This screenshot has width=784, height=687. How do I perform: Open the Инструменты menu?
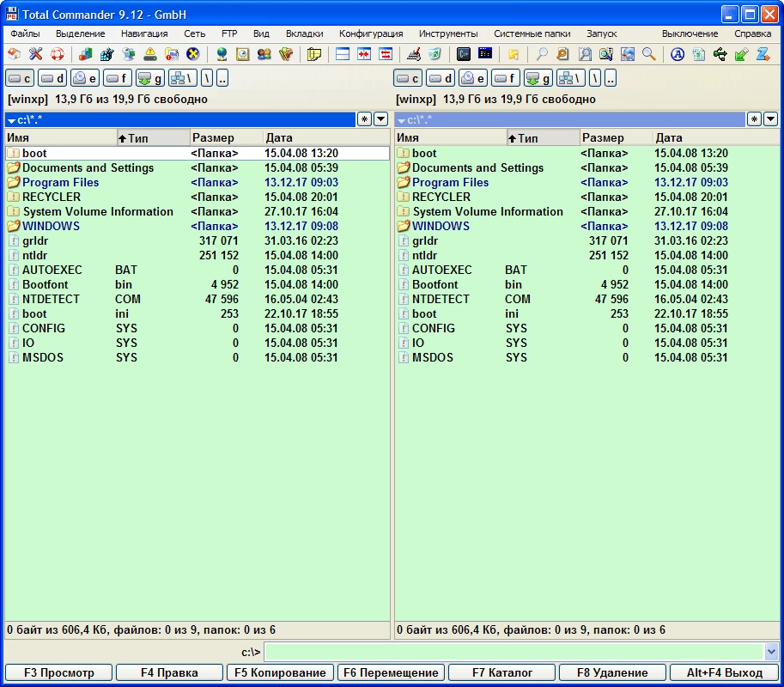(448, 33)
